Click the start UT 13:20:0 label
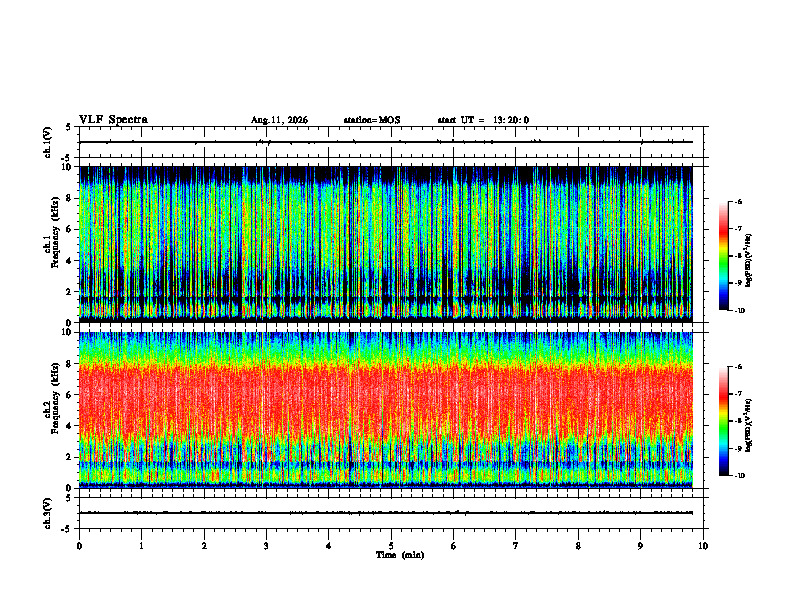Viewport: 792px width, 612px height. pyautogui.click(x=483, y=120)
